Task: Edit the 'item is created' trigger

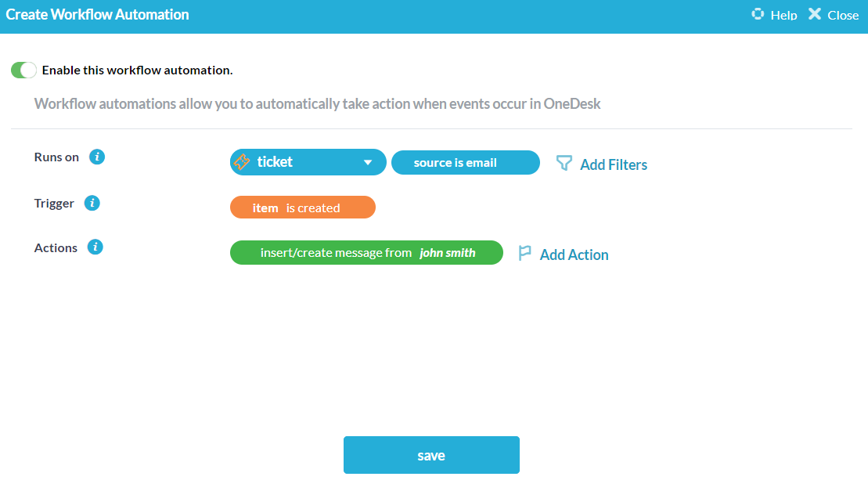Action: pos(302,208)
